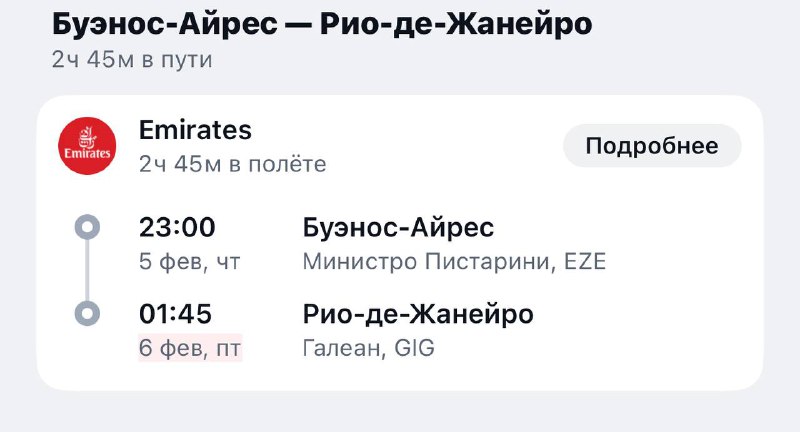Select the route title Буэнос-Айрес — Рио-де-Жанейро
800x432 pixels.
point(321,24)
